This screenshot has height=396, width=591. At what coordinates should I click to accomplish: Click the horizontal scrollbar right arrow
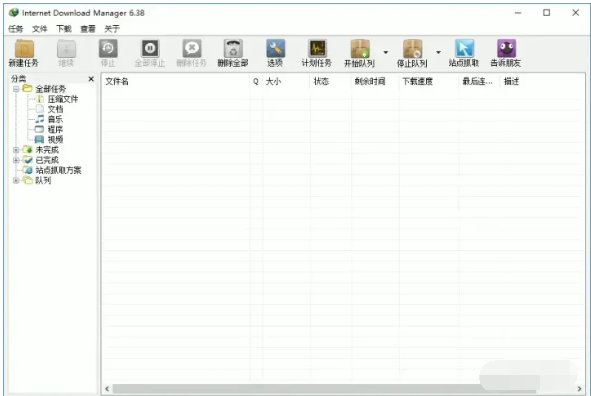pos(579,389)
